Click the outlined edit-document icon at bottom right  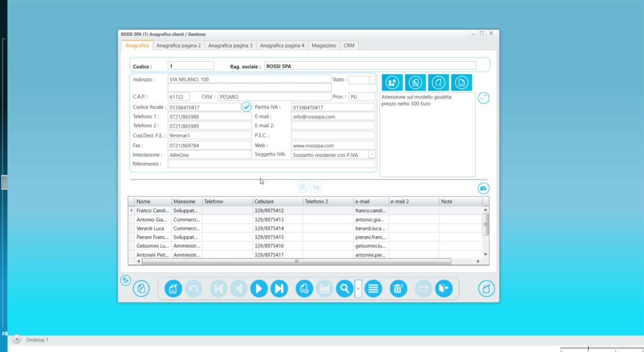click(x=486, y=289)
